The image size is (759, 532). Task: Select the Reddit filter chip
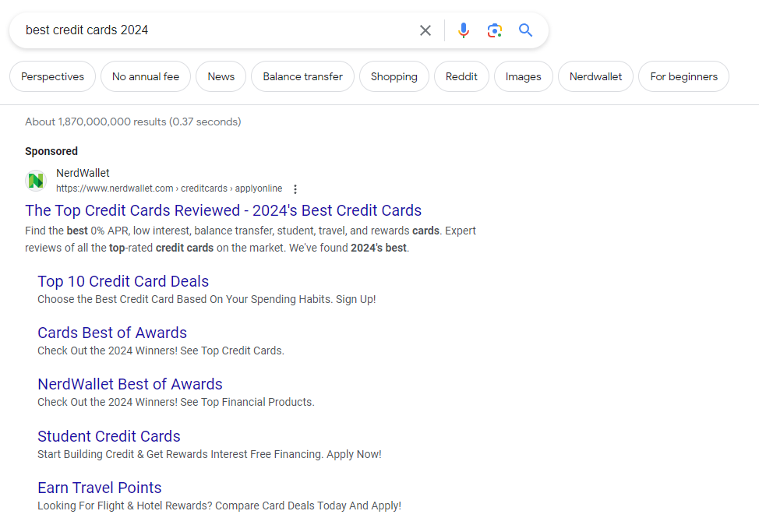[461, 76]
